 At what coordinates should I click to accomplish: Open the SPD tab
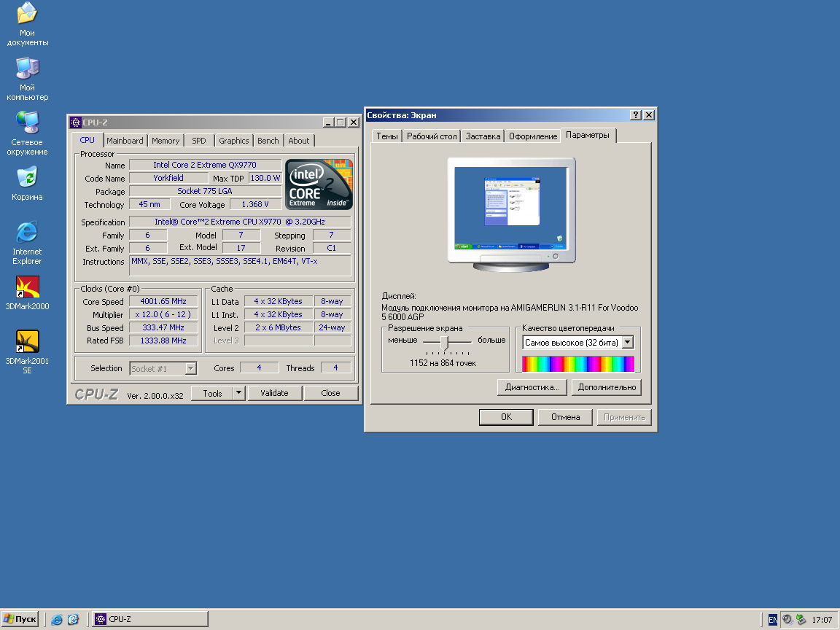pyautogui.click(x=199, y=140)
